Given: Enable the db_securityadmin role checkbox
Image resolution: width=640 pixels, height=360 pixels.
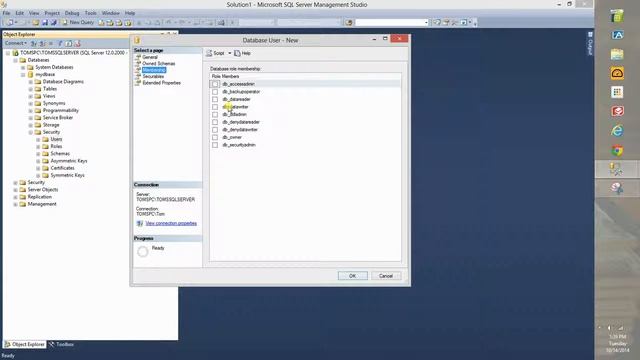Looking at the screenshot, I should (x=215, y=145).
